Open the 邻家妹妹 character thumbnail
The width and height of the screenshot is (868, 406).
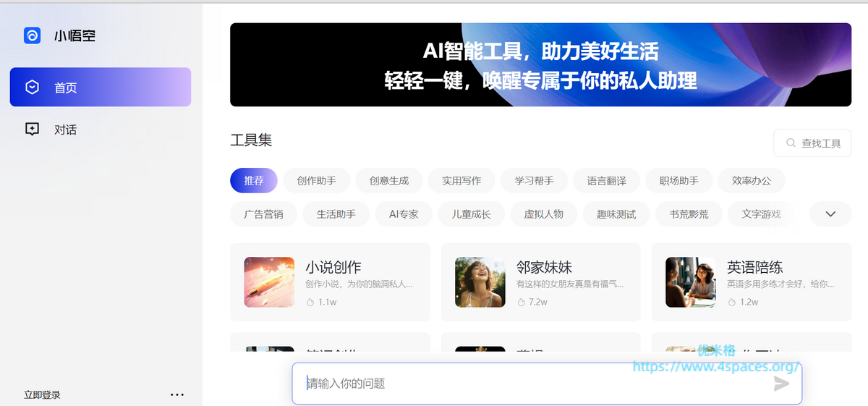[480, 282]
